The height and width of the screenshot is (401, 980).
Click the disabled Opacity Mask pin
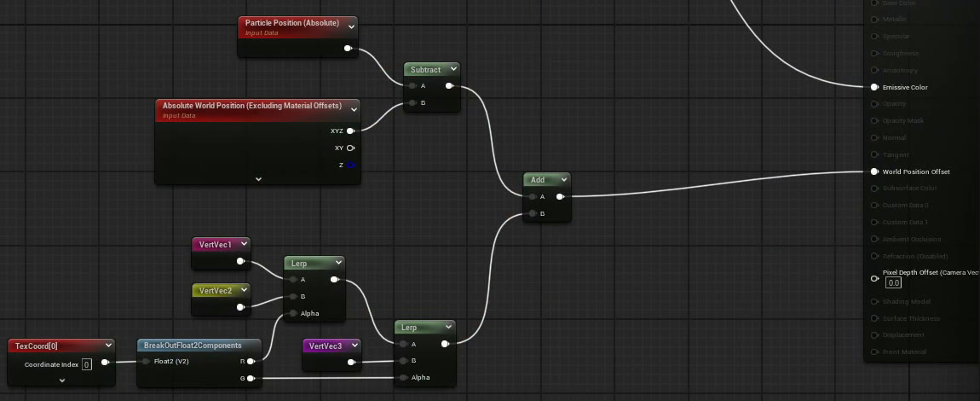(x=874, y=121)
